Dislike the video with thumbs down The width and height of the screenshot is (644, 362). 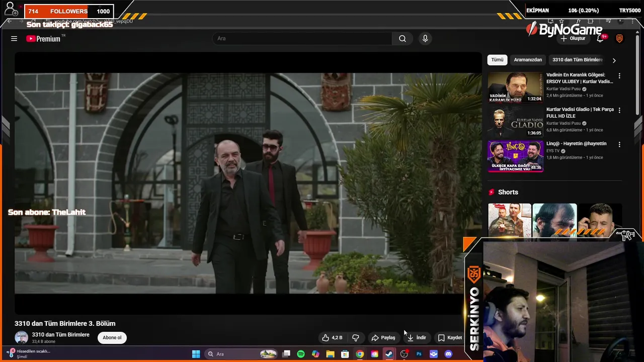356,338
